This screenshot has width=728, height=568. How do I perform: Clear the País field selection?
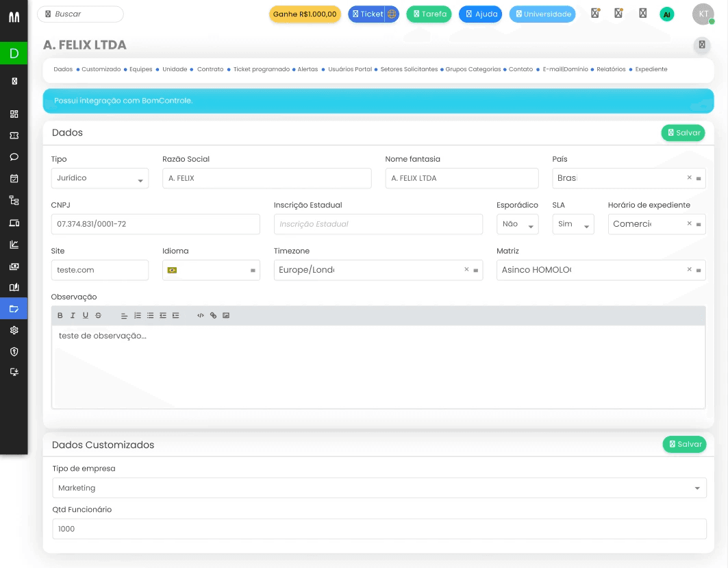coord(690,177)
